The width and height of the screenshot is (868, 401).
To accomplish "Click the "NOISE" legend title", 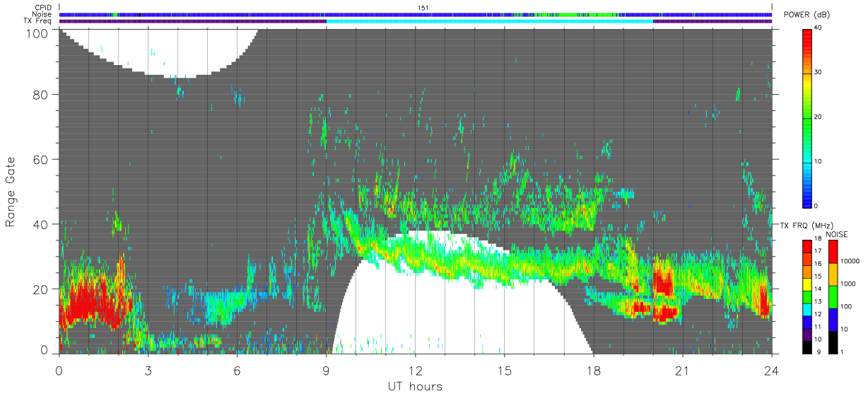I will (x=838, y=234).
